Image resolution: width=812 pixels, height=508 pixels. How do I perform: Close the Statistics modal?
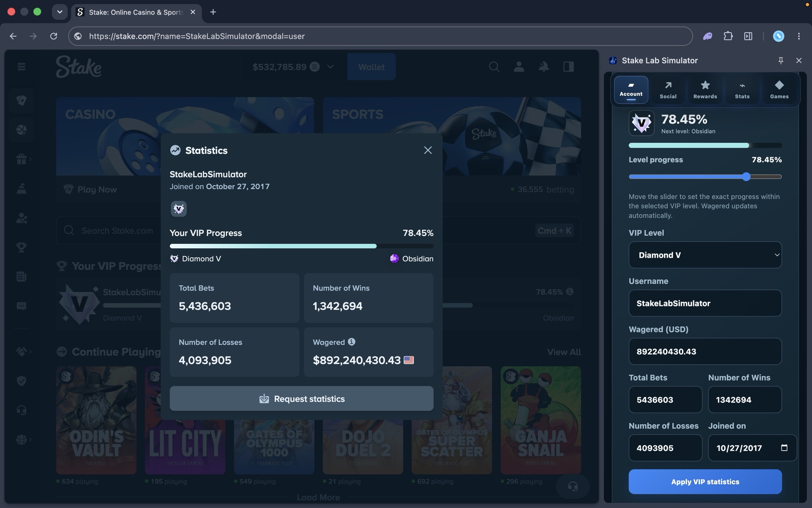428,150
